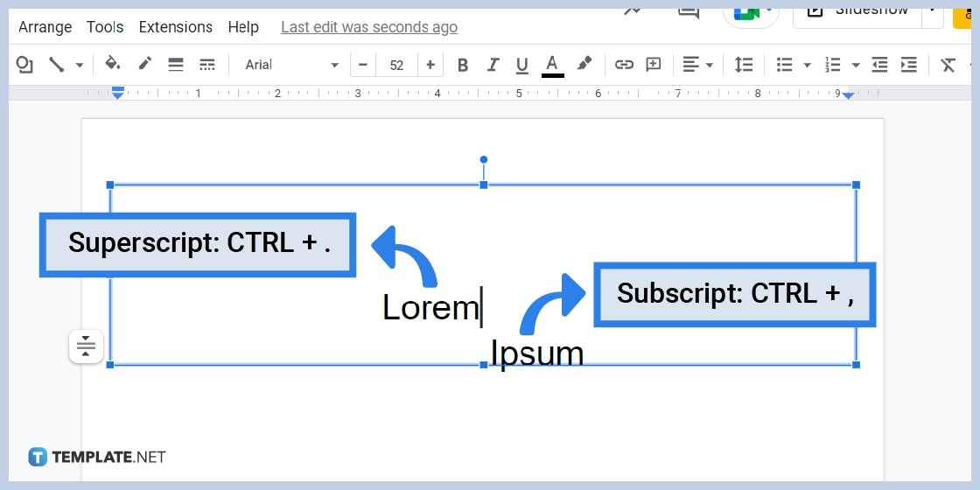Screen dimensions: 980x490
Task: Click the bottom-left text box resize handle
Action: [110, 364]
